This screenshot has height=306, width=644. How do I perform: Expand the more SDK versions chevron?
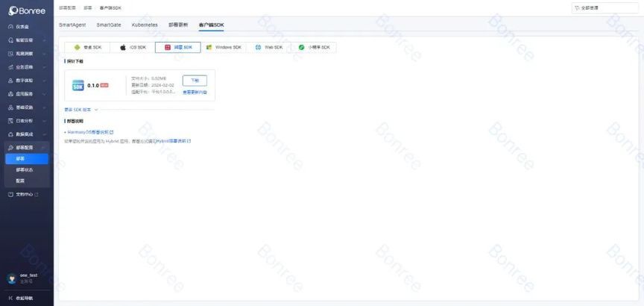tap(96, 110)
